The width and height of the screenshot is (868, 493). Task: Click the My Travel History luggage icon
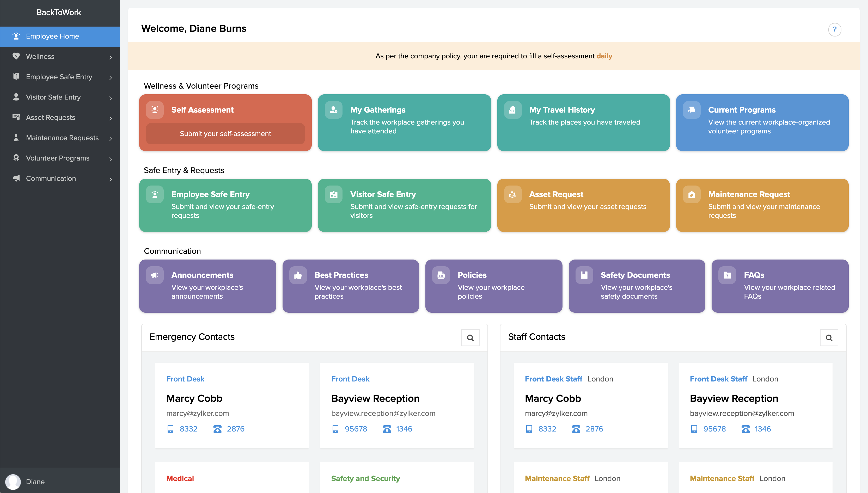[512, 110]
